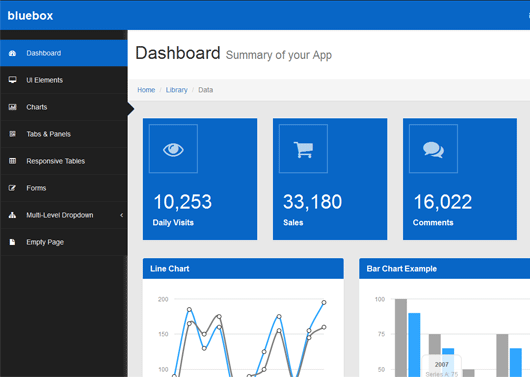
Task: Open Tabs & Panels page
Action: (64, 134)
